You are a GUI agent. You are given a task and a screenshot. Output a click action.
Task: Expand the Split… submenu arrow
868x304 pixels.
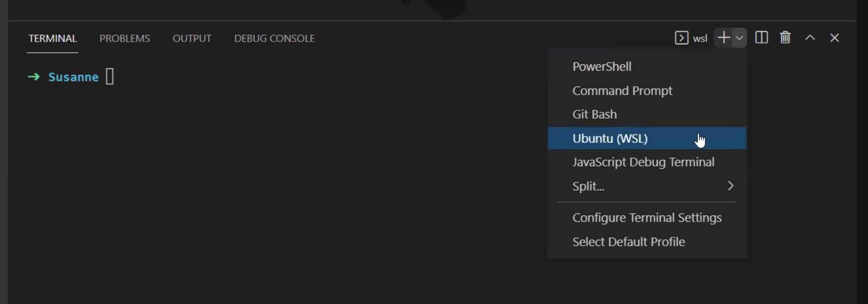click(x=730, y=186)
